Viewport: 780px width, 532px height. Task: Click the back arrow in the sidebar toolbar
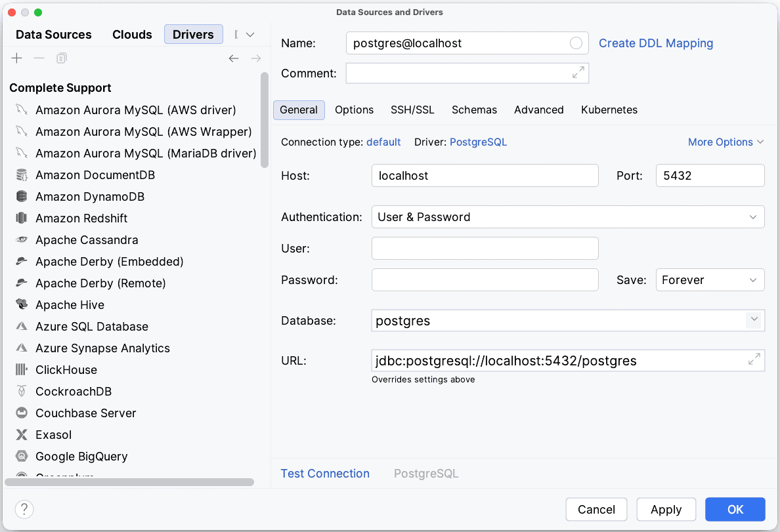click(x=234, y=58)
